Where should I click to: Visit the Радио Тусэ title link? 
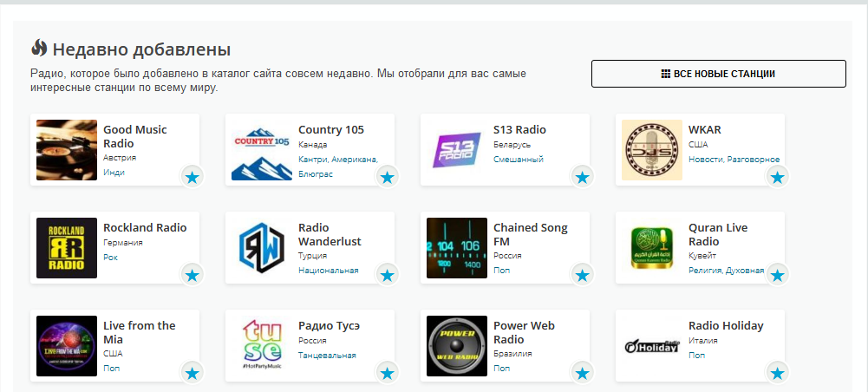[x=329, y=325]
